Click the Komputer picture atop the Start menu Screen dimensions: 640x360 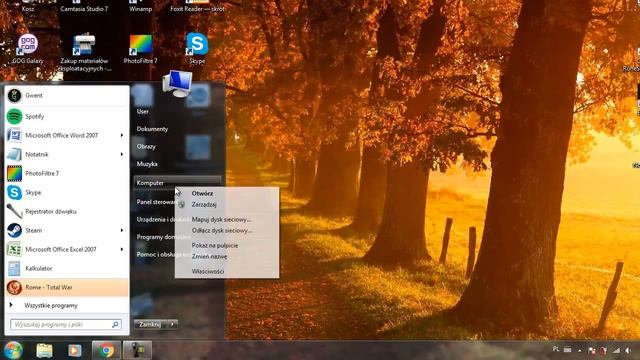click(178, 83)
